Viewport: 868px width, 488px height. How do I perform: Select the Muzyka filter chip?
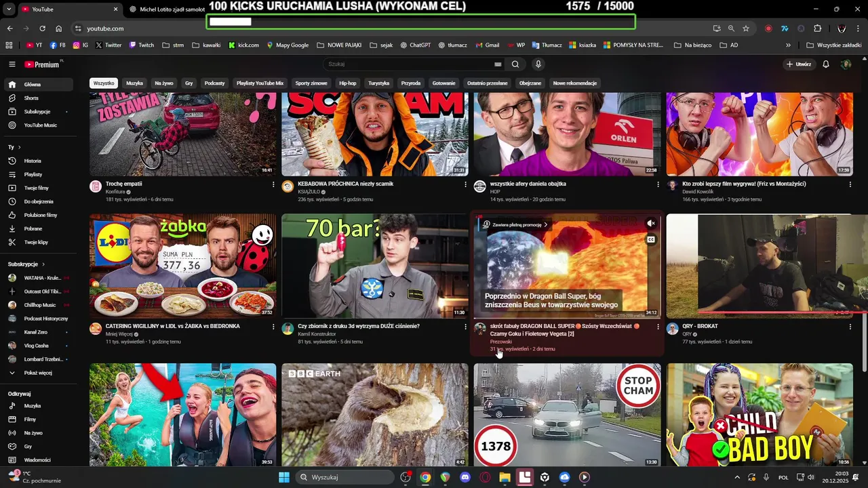coord(134,83)
